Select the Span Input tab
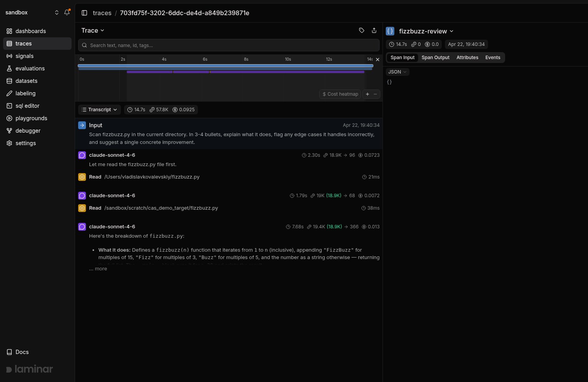Image resolution: width=588 pixels, height=382 pixels. pyautogui.click(x=402, y=58)
